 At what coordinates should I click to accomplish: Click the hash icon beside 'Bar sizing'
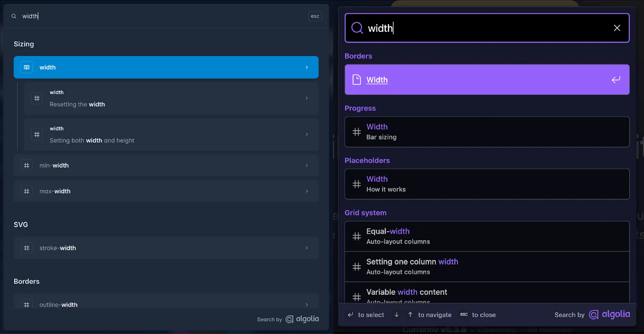click(x=357, y=132)
